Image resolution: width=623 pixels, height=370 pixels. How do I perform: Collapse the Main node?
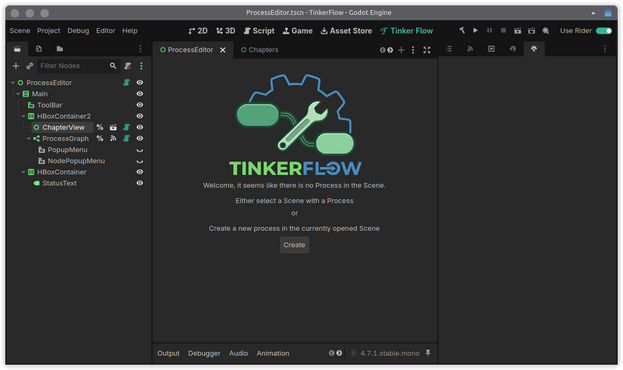pos(18,93)
